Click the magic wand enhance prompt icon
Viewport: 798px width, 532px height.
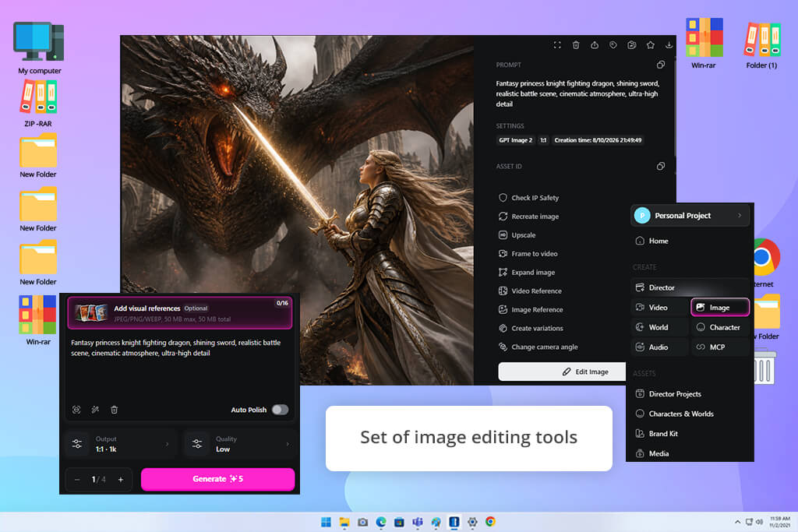[95, 410]
